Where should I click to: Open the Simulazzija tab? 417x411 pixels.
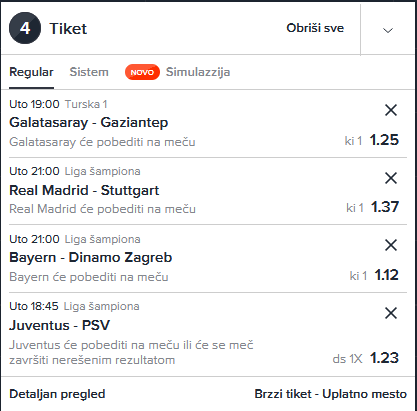198,72
